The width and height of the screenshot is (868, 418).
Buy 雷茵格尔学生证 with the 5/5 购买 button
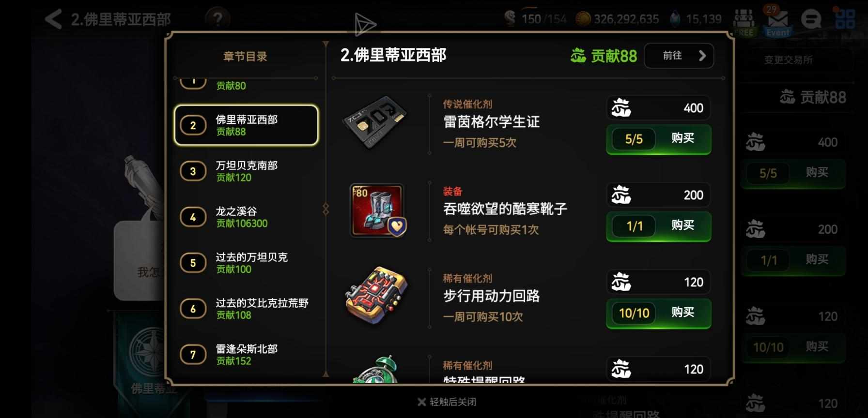[659, 139]
